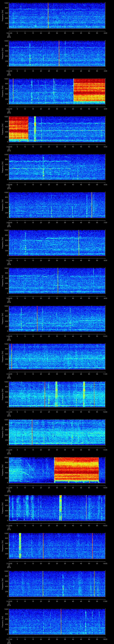Click the '4:00' end time label
Screen dimensions: 114x644
pyautogui.click(x=105, y=109)
